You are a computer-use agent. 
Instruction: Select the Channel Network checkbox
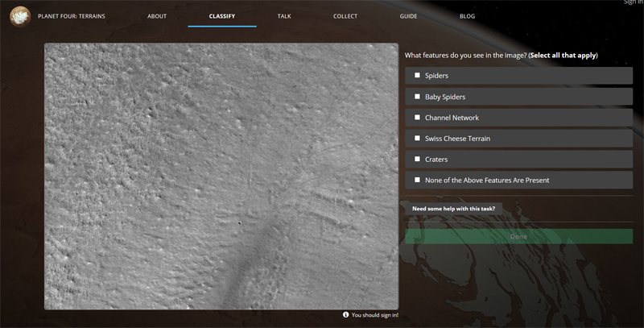[x=417, y=118]
